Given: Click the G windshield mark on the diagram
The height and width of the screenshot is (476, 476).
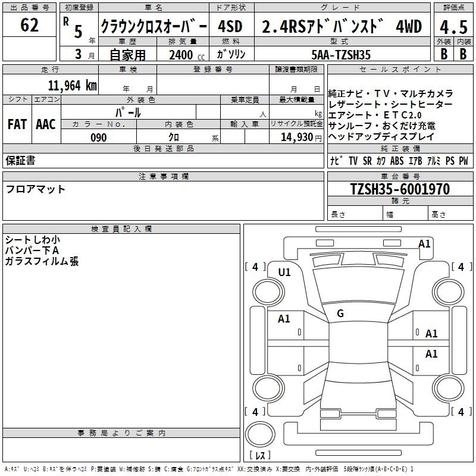Looking at the screenshot, I should [340, 314].
